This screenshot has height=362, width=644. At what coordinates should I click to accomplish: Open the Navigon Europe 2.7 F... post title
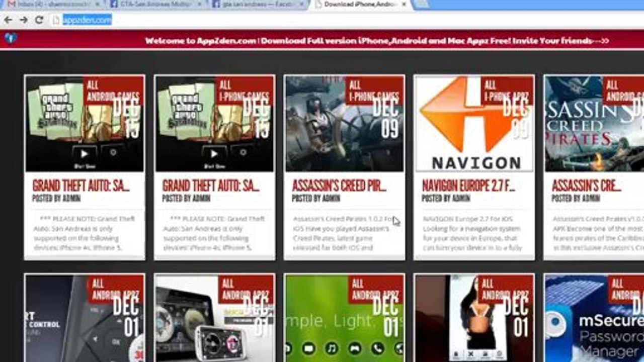(468, 186)
